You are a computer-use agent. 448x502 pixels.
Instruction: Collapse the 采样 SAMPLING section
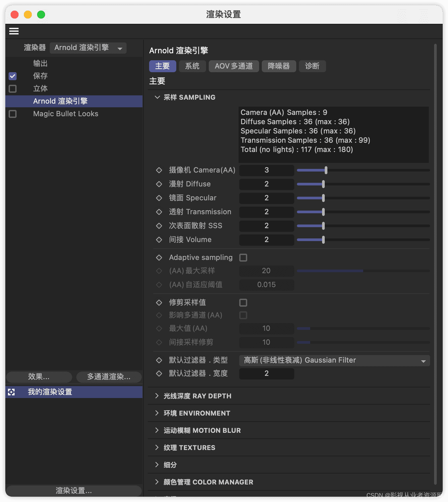tap(157, 97)
